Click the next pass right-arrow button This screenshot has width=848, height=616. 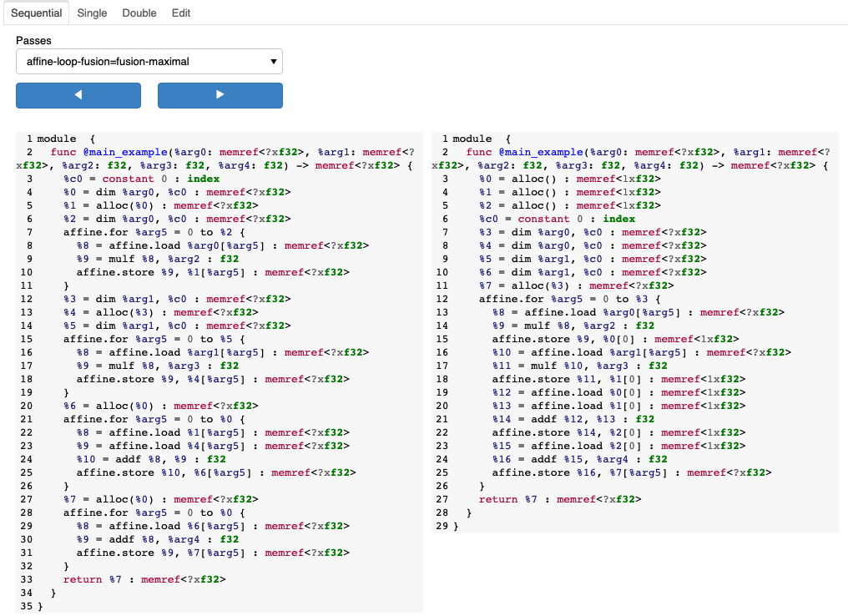(x=220, y=95)
